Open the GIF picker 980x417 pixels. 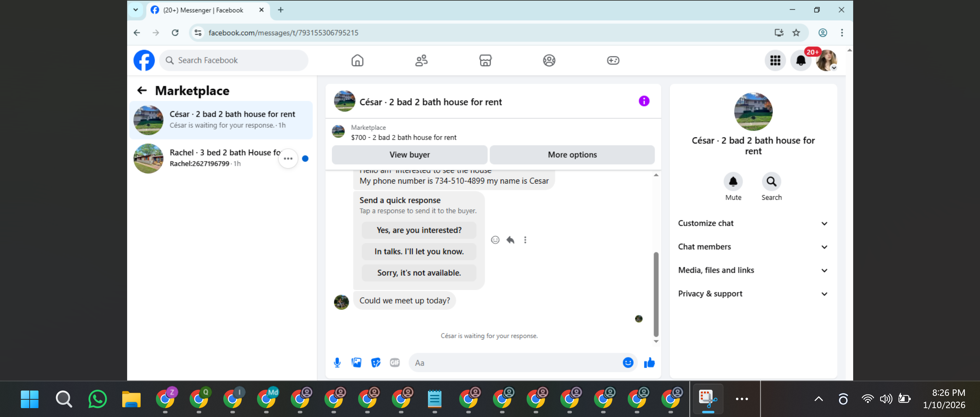395,362
